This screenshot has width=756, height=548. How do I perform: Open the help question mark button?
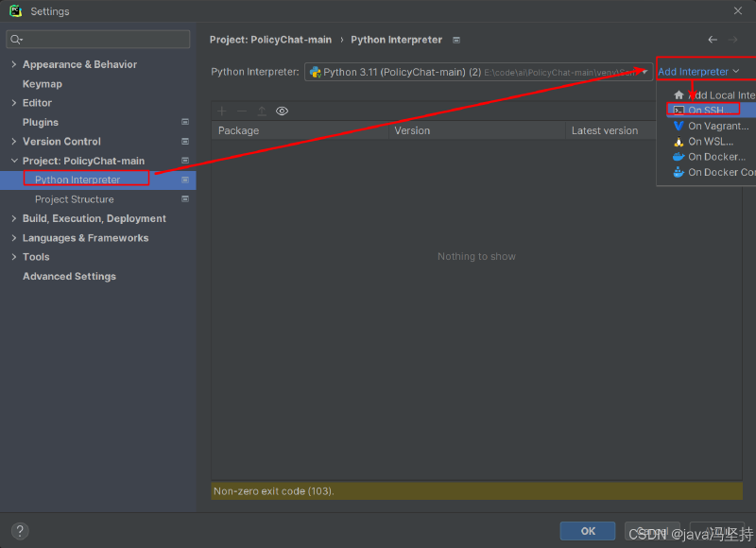(20, 531)
